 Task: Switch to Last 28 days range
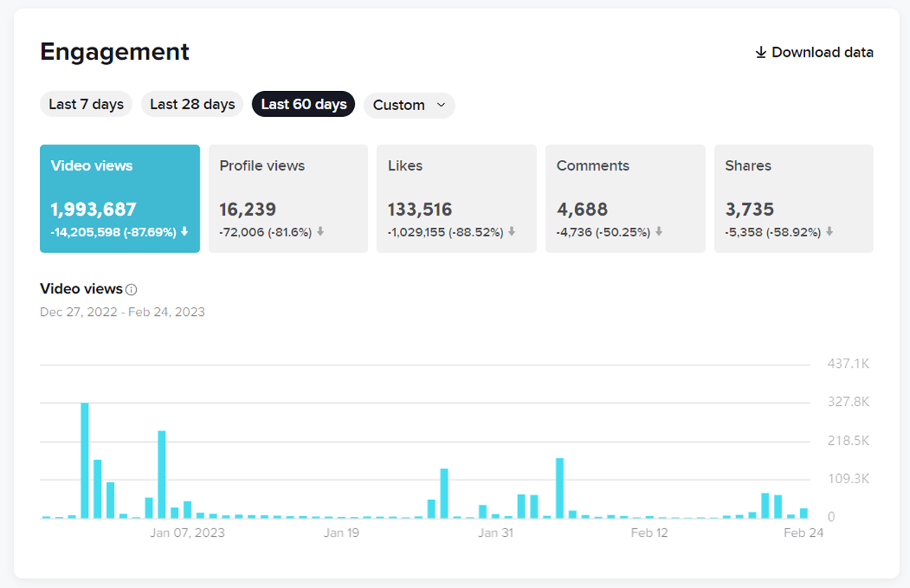pos(192,105)
